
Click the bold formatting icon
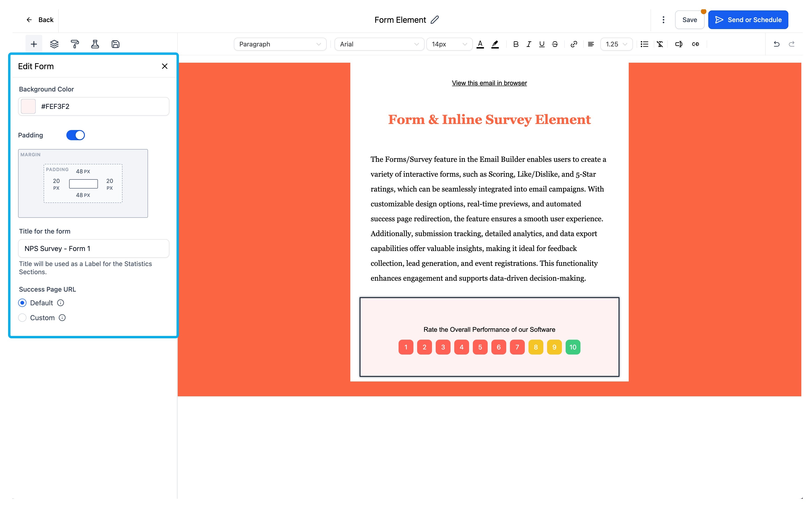[x=516, y=44]
